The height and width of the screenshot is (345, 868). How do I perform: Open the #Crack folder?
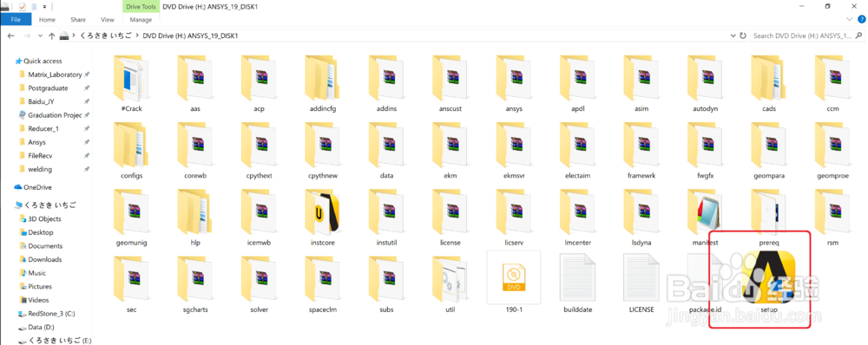click(131, 83)
